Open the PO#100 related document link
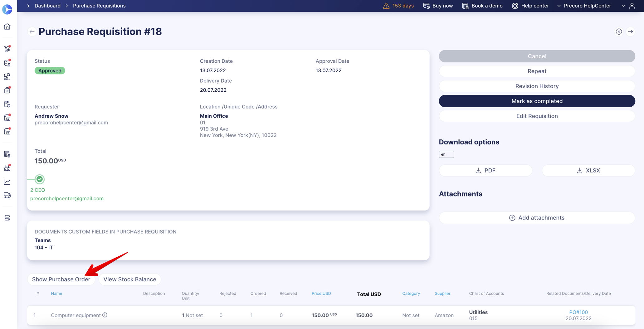644x329 pixels. [x=578, y=312]
